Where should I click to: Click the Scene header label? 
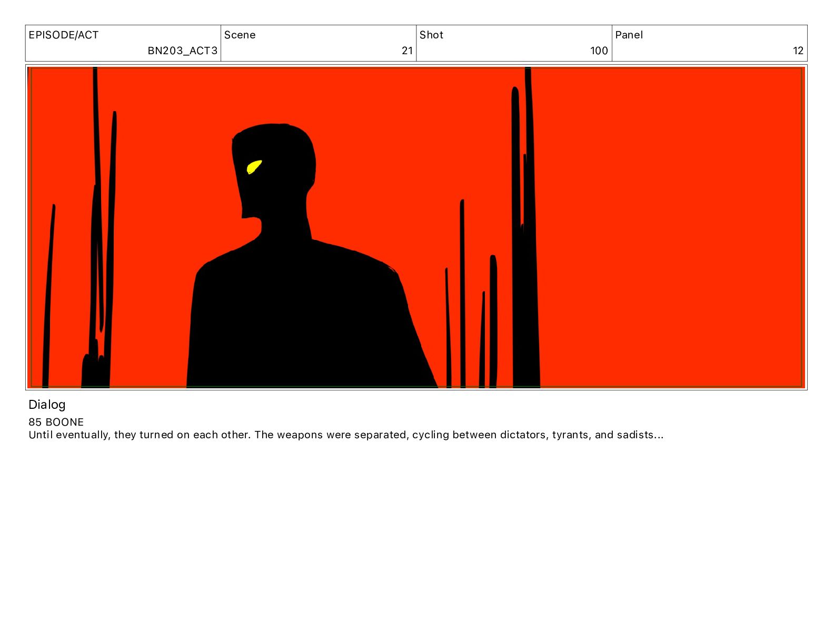[x=240, y=35]
